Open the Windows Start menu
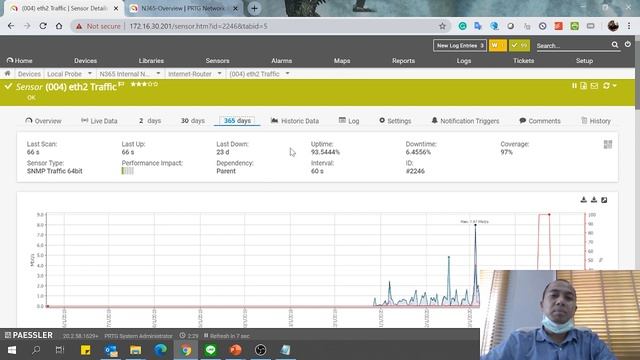The width and height of the screenshot is (640, 360). 12,350
